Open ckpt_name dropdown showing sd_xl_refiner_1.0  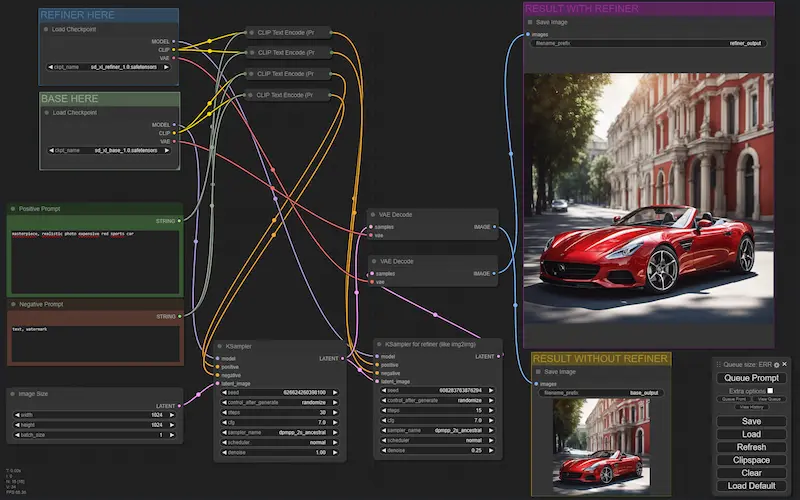pyautogui.click(x=110, y=66)
